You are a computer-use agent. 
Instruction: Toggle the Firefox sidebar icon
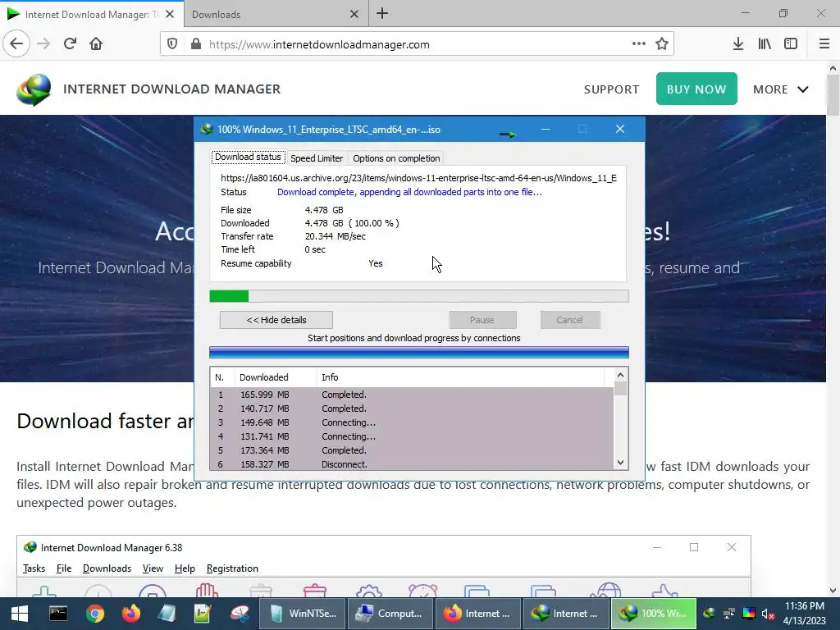pyautogui.click(x=791, y=44)
